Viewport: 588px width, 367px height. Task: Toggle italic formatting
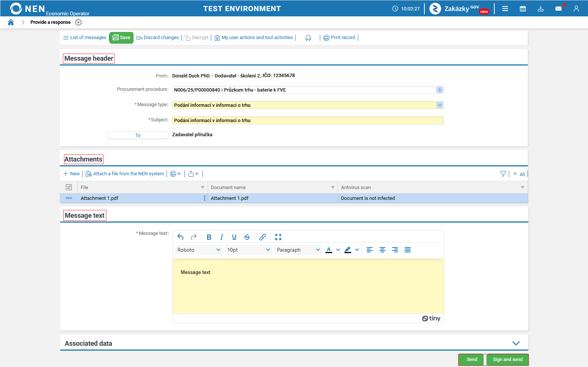click(x=222, y=237)
